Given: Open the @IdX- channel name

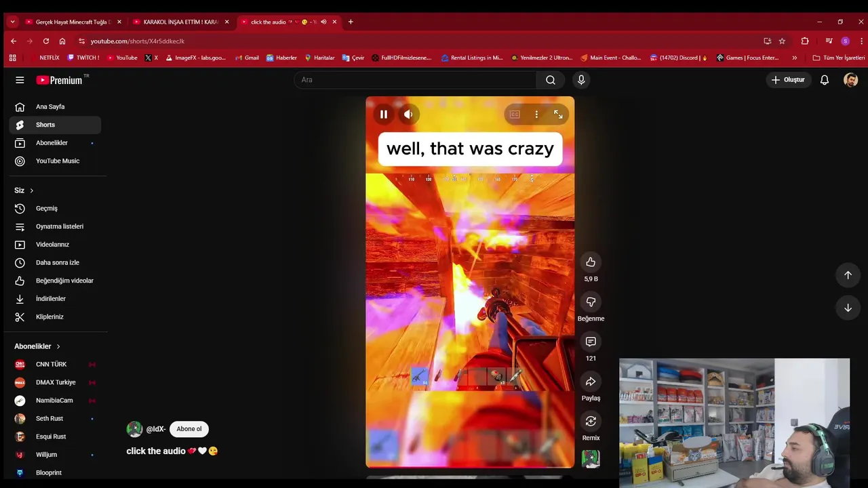Looking at the screenshot, I should [x=156, y=429].
